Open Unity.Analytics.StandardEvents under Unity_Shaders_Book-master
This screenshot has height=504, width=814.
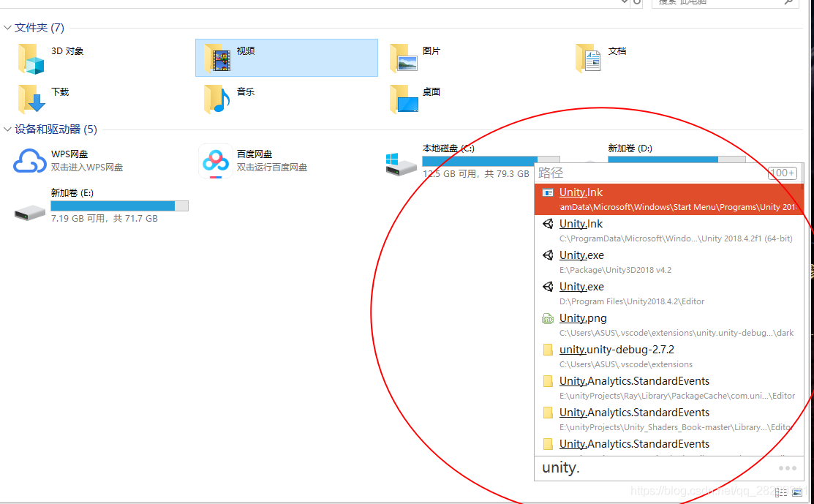[668, 419]
